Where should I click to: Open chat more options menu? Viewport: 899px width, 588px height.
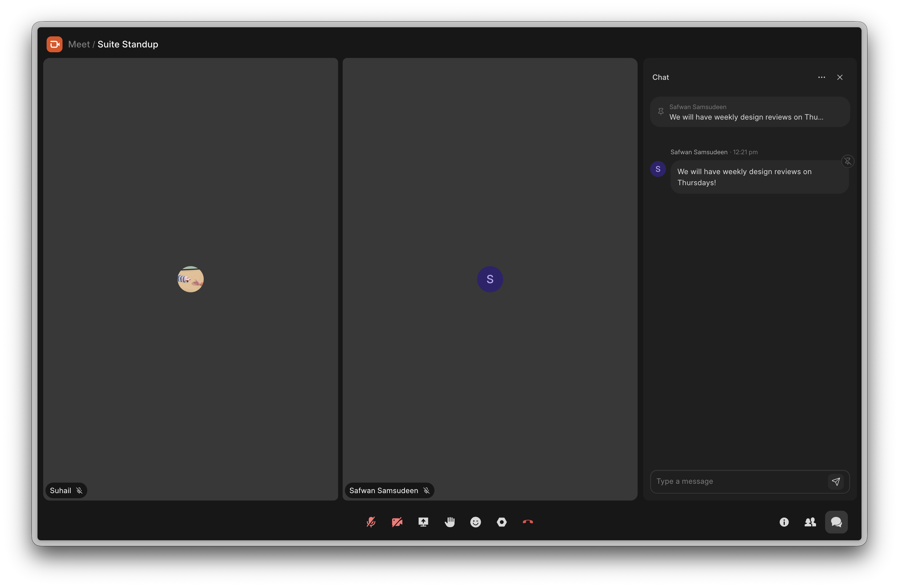click(x=821, y=78)
